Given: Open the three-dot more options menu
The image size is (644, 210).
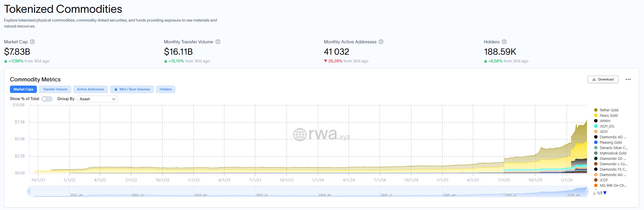Looking at the screenshot, I should 628,79.
